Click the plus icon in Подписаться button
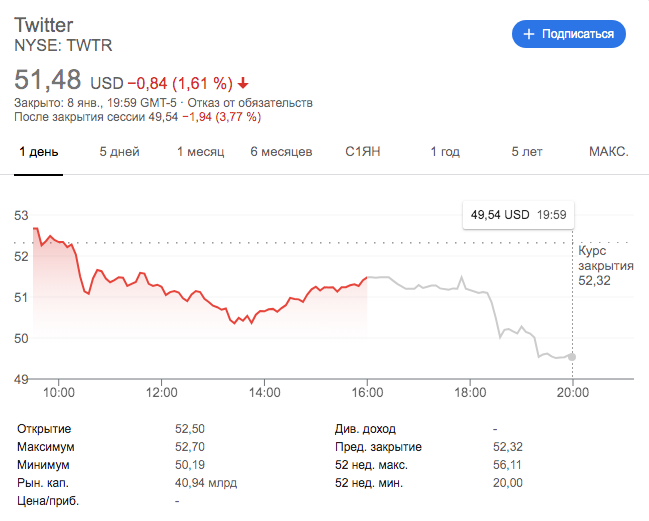 coord(529,34)
